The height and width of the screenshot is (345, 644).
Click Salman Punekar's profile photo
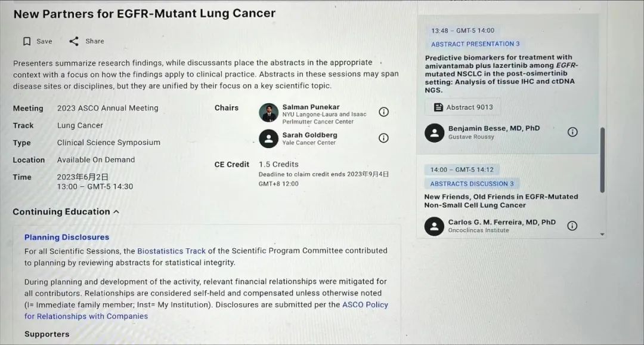point(268,113)
